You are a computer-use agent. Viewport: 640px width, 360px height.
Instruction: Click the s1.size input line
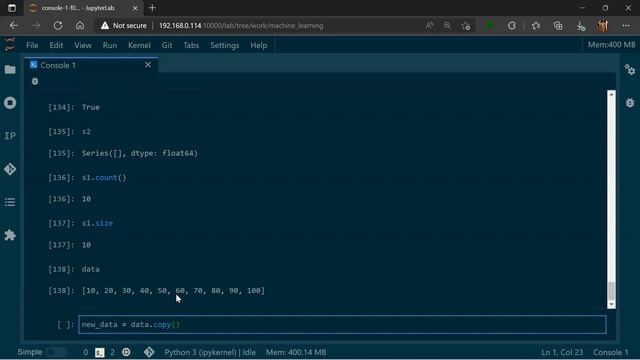click(x=97, y=223)
